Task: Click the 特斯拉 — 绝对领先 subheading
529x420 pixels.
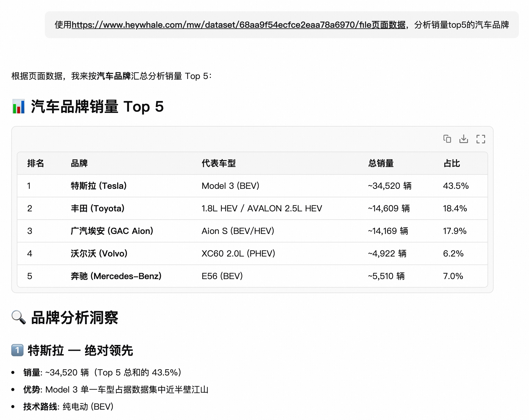Action: point(80,350)
